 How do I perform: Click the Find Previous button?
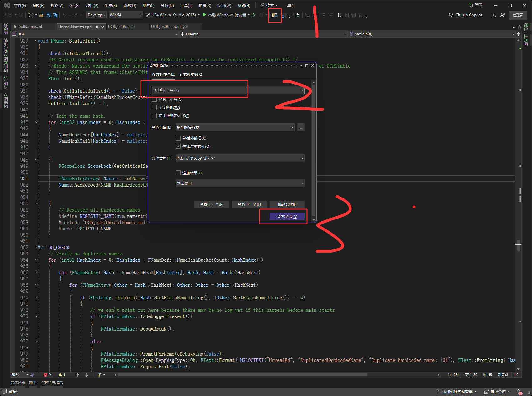[212, 204]
